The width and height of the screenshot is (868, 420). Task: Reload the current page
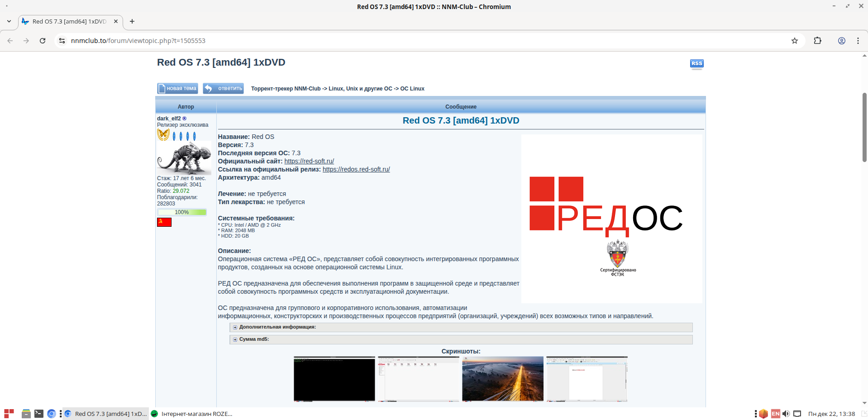(43, 41)
